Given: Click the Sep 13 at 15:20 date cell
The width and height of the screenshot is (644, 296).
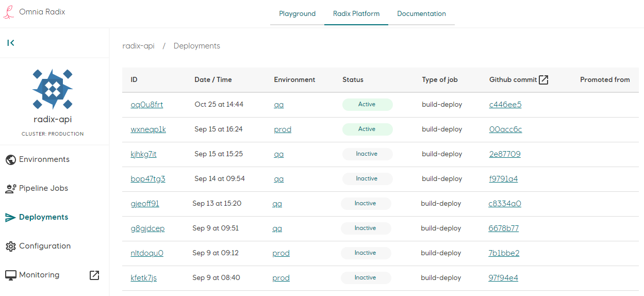Looking at the screenshot, I should (x=217, y=204).
